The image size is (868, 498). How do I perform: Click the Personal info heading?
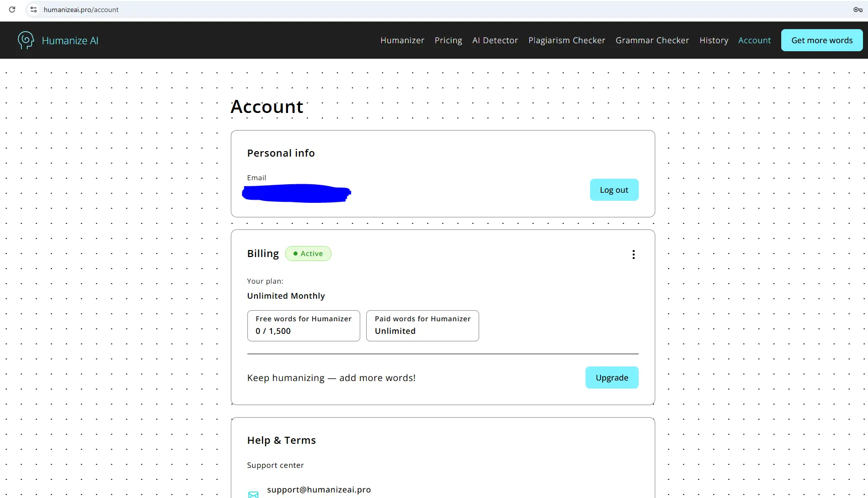[x=281, y=153]
